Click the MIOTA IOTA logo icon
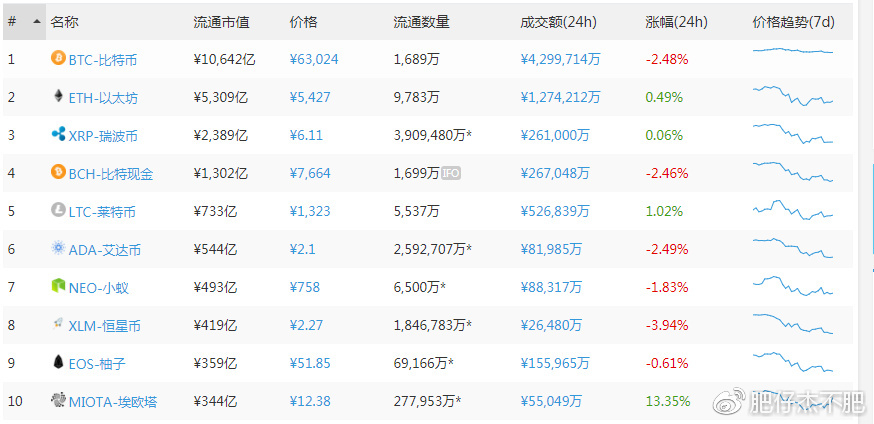 (x=59, y=401)
